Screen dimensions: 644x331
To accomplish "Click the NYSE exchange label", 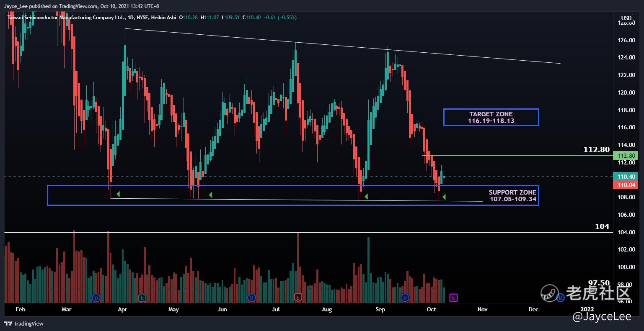I will click(143, 18).
